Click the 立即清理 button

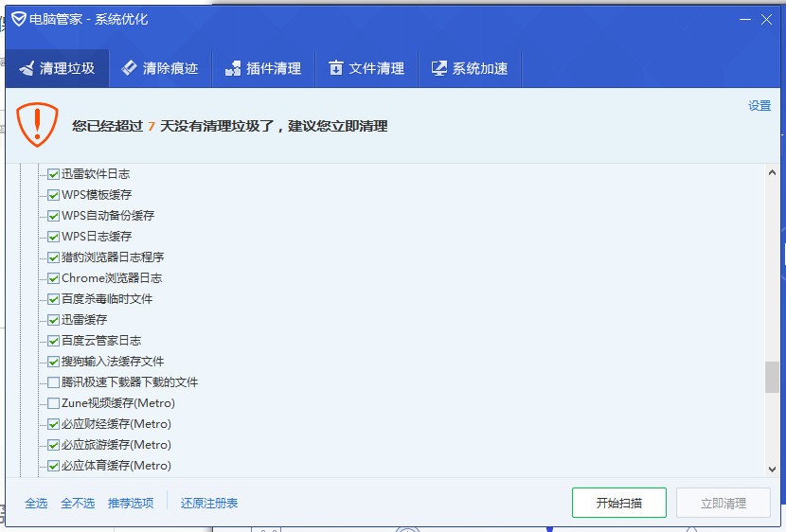click(x=723, y=503)
